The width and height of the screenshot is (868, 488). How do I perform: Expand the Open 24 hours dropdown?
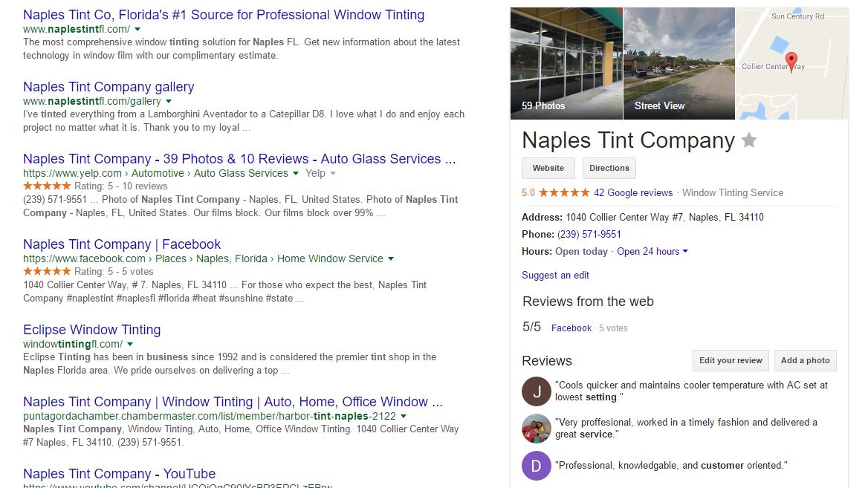point(685,252)
